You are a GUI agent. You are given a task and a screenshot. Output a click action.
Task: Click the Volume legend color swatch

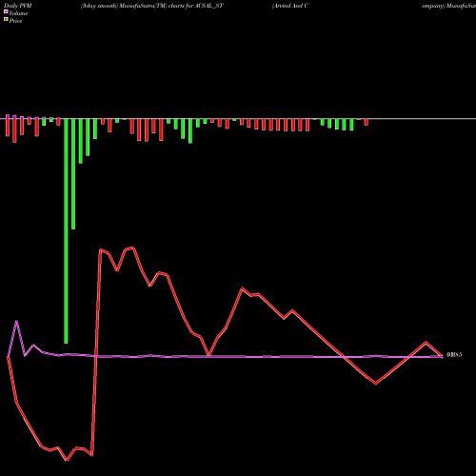point(6,11)
